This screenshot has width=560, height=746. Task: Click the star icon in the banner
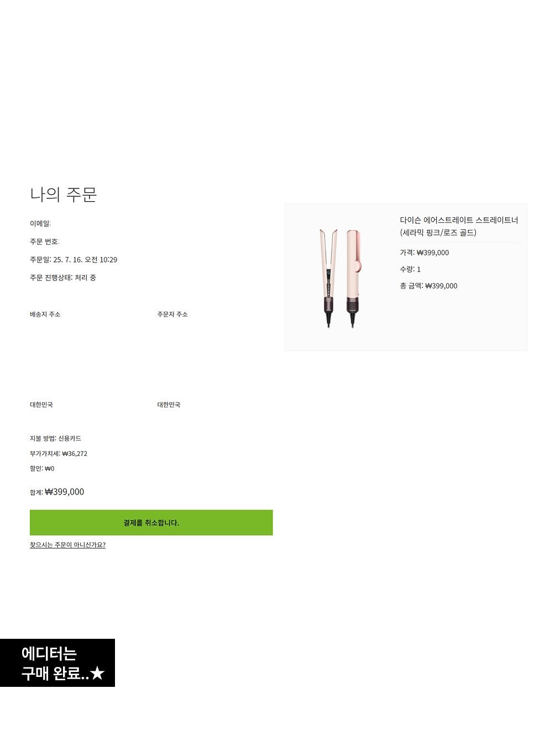click(x=97, y=673)
